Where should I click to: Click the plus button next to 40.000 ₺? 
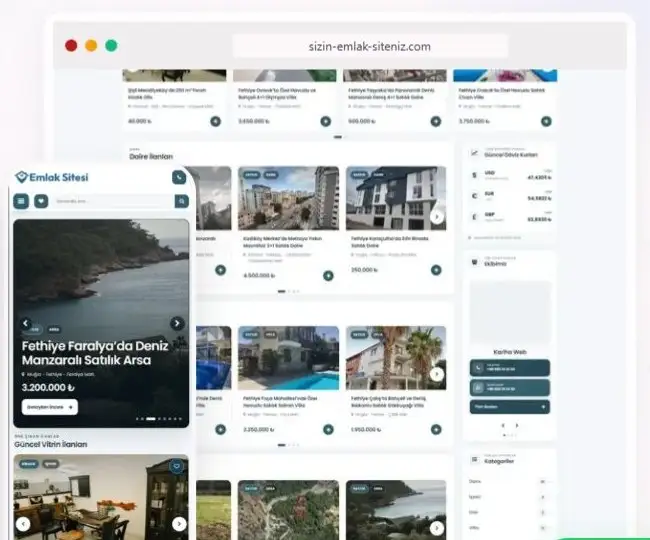click(x=216, y=121)
